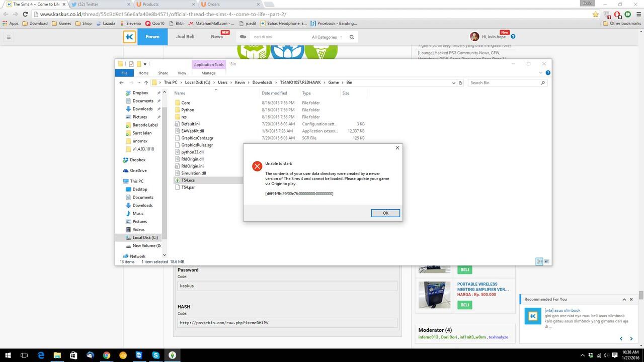This screenshot has height=362, width=644.
Task: Open All Categories search dropdown
Action: point(327,37)
